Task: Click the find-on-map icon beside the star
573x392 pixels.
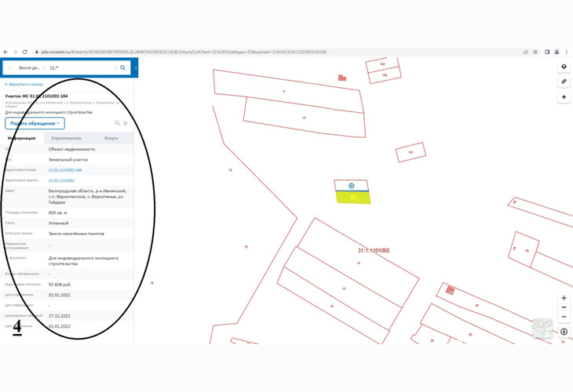Action: [117, 123]
